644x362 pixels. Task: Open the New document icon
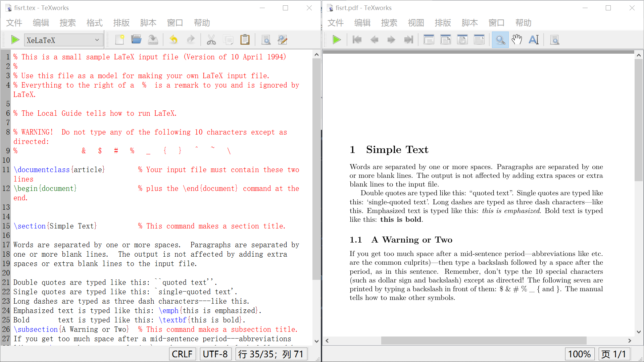119,39
